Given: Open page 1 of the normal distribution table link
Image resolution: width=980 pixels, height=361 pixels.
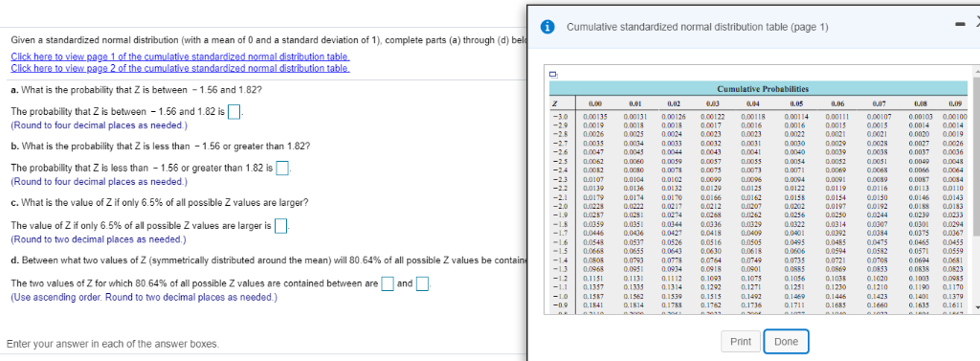Looking at the screenshot, I should click(x=180, y=56).
